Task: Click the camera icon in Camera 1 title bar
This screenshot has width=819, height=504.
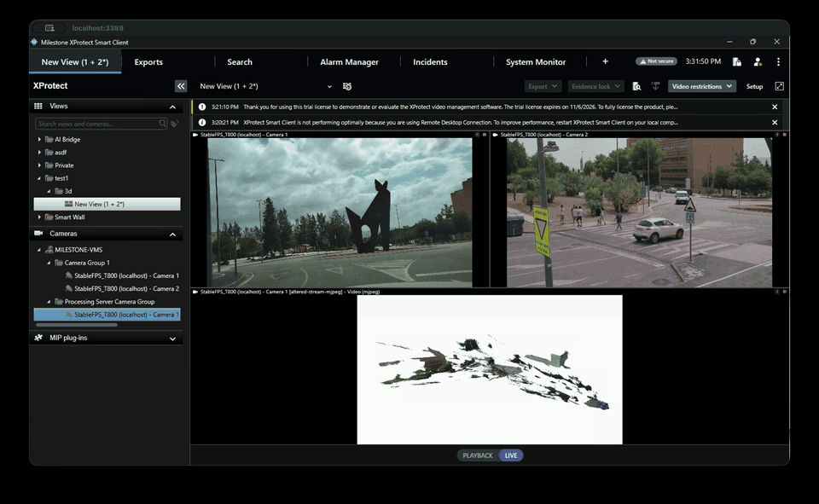Action: (x=195, y=135)
